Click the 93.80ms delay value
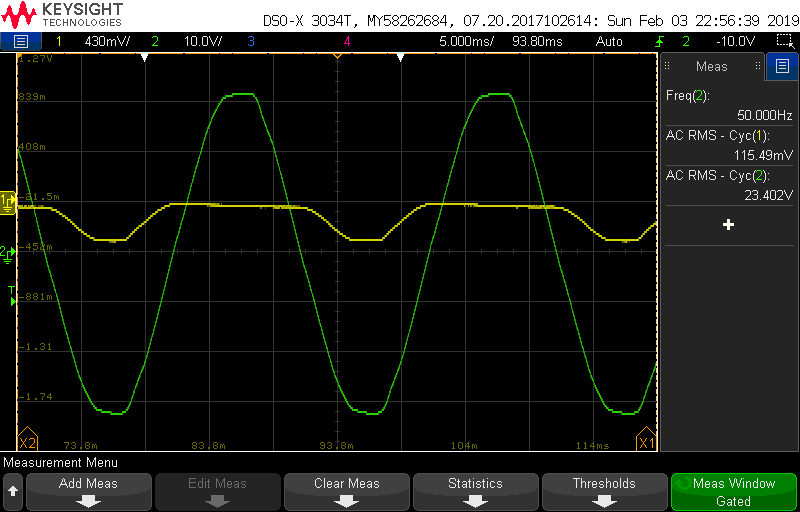The width and height of the screenshot is (800, 512). [x=537, y=41]
